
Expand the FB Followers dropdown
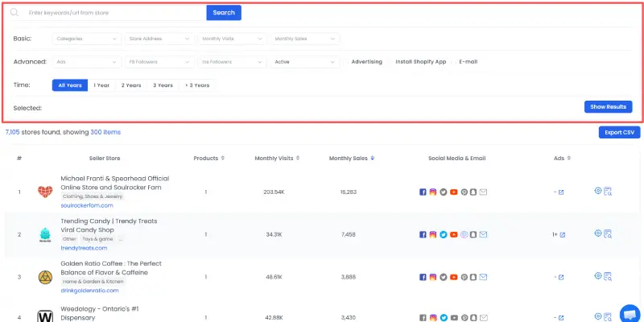pyautogui.click(x=159, y=62)
